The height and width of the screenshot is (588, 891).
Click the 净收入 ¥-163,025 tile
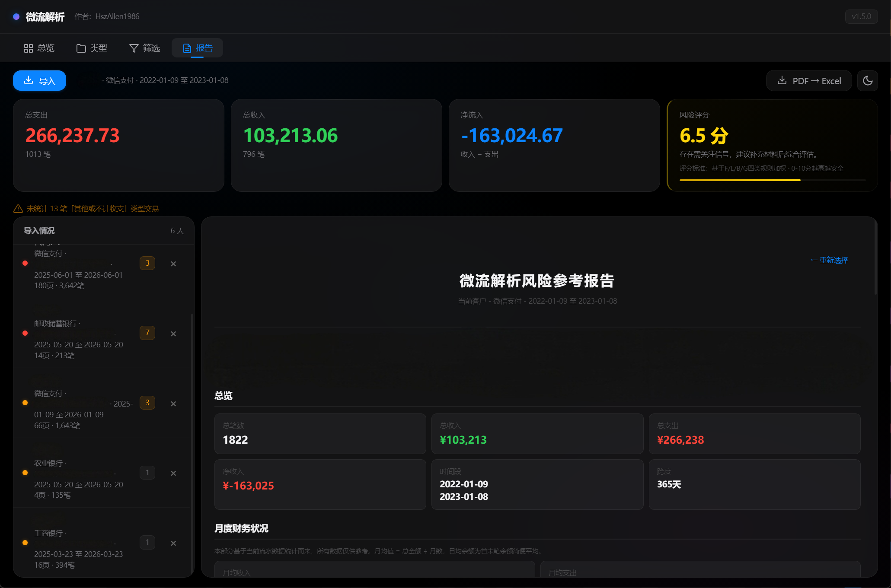click(x=320, y=484)
